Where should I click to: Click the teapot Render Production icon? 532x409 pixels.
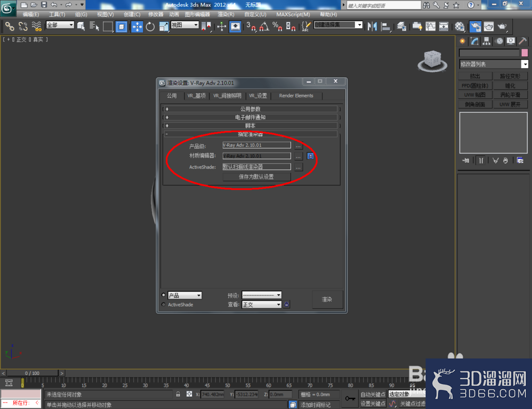click(502, 26)
